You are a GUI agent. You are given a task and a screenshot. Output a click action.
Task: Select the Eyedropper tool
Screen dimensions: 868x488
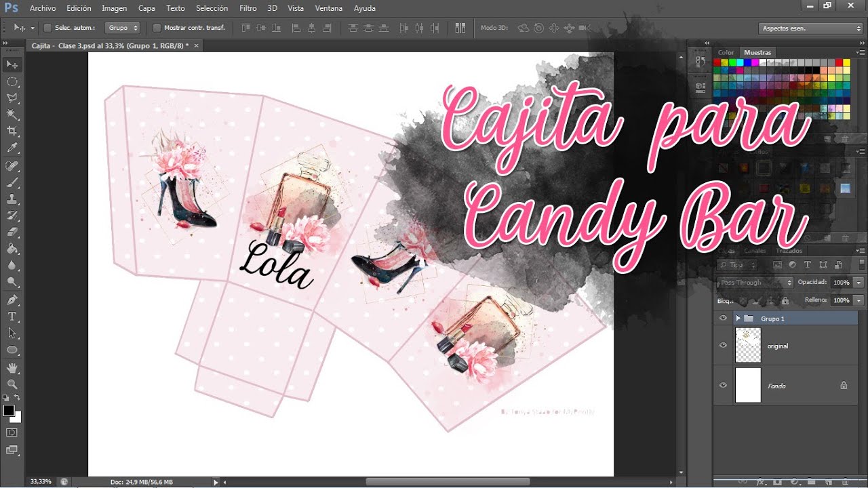click(x=12, y=148)
